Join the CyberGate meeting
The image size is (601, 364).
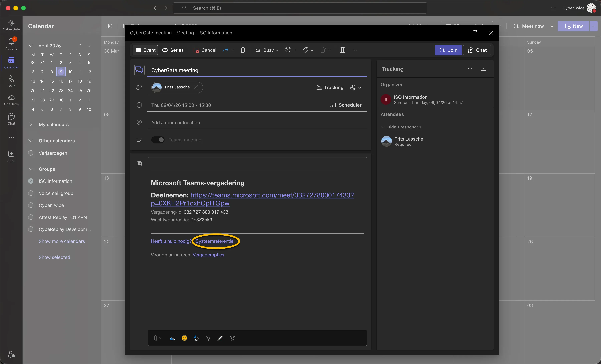(448, 50)
